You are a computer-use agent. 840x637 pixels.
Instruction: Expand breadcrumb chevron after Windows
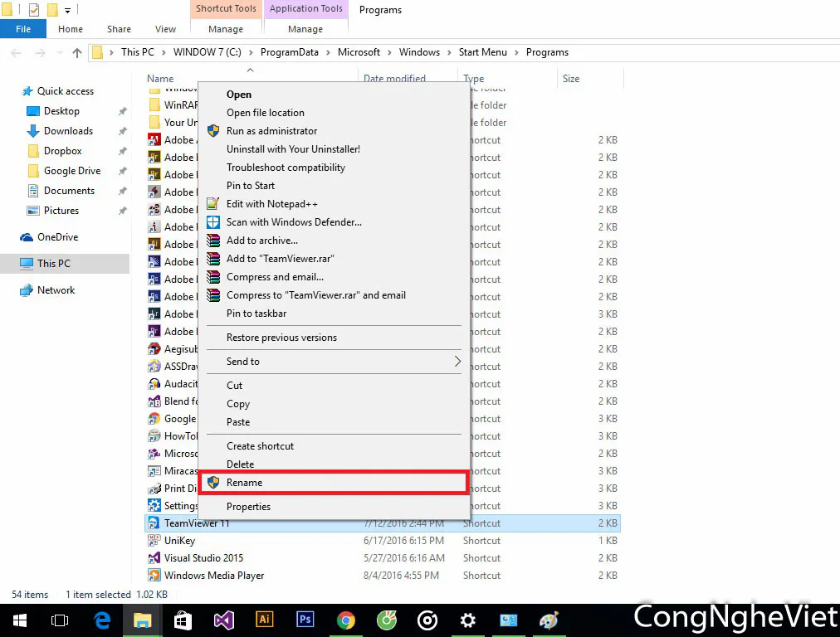pos(449,52)
